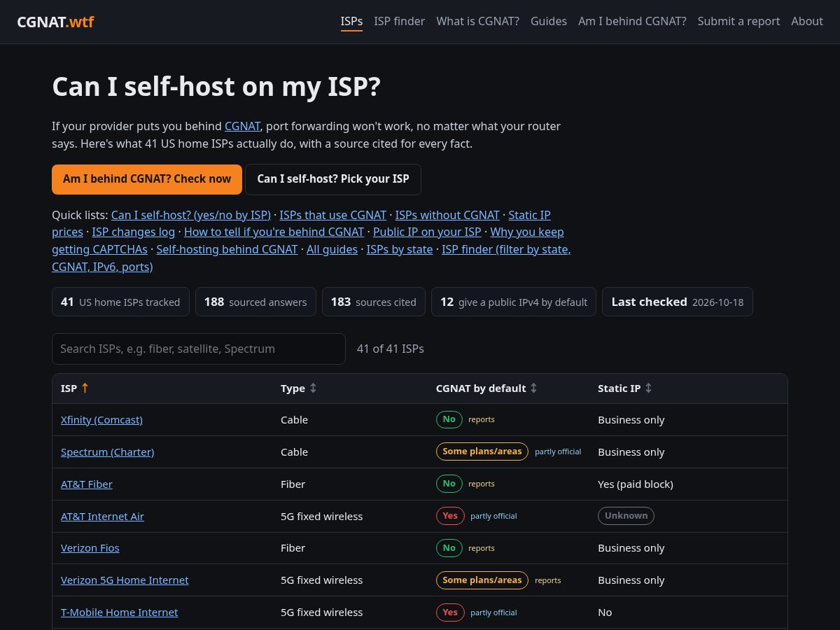Sort table by ISP column arrow
The height and width of the screenshot is (630, 840).
point(85,388)
